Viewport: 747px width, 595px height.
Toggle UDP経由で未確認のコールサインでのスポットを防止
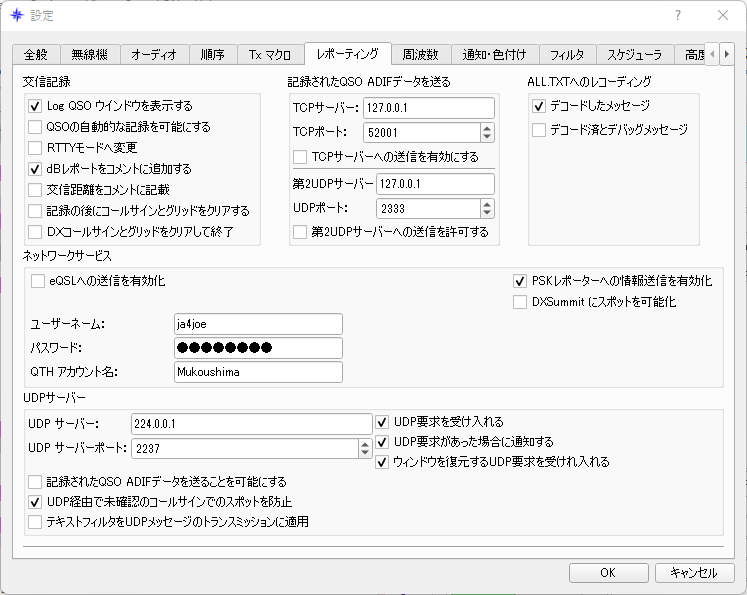point(35,502)
